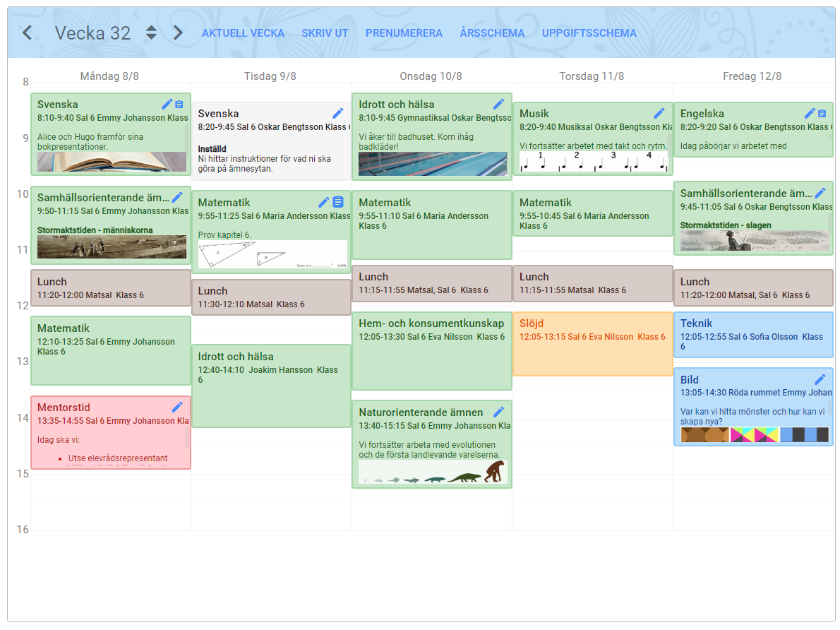The height and width of the screenshot is (630, 840).
Task: Edit Wednesday's Idrott och hälsa lesson
Action: point(498,104)
